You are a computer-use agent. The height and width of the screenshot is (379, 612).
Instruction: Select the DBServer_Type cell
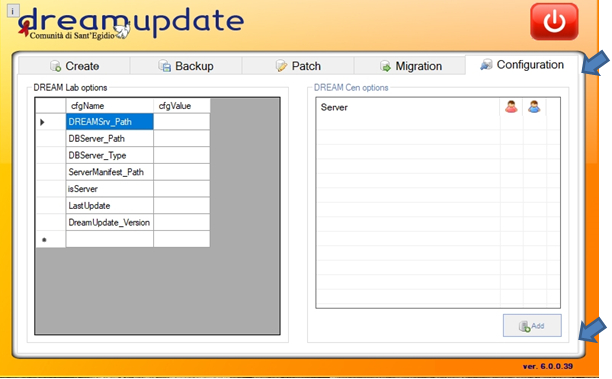pyautogui.click(x=110, y=155)
